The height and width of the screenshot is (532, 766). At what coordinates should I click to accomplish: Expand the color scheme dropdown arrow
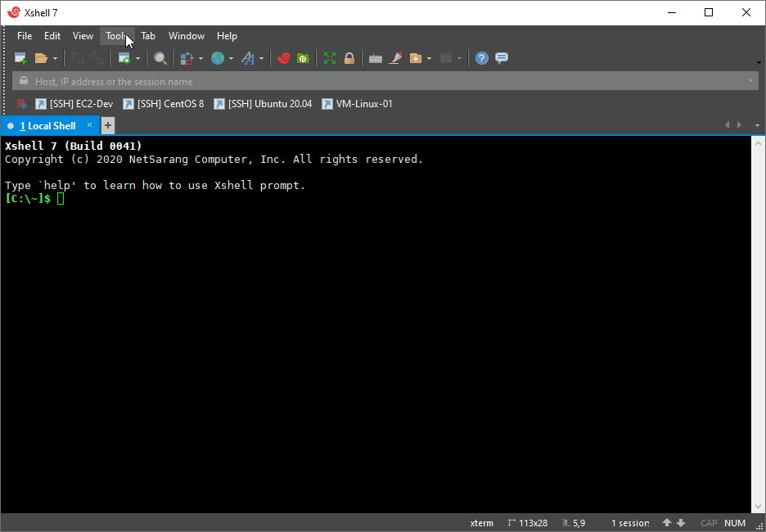click(201, 59)
